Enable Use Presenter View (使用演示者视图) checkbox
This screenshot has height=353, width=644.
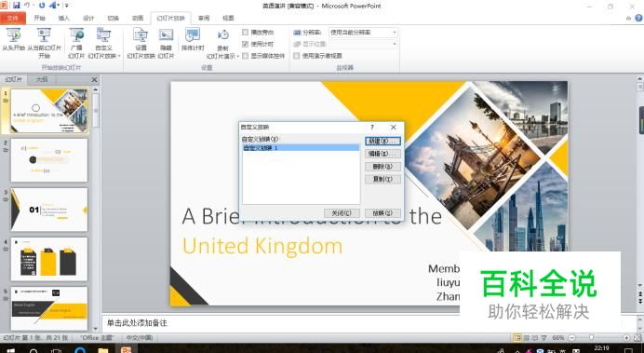(x=296, y=56)
